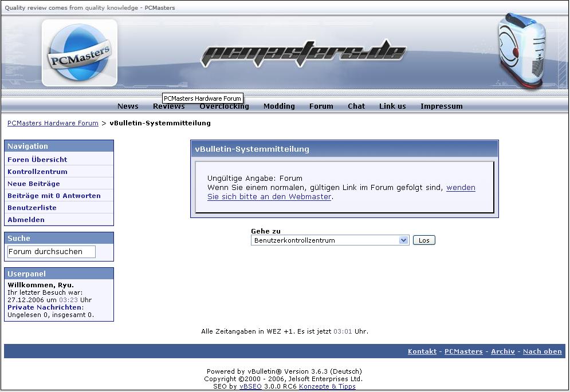This screenshot has height=392, width=570.
Task: Open the PCMasters footer link
Action: [463, 351]
